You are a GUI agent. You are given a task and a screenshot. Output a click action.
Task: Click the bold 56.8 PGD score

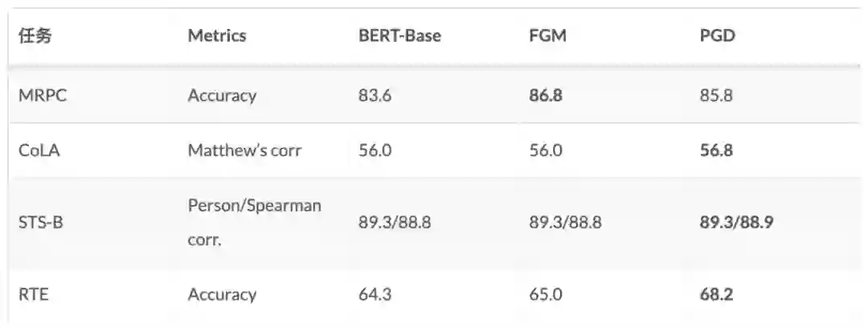(716, 150)
